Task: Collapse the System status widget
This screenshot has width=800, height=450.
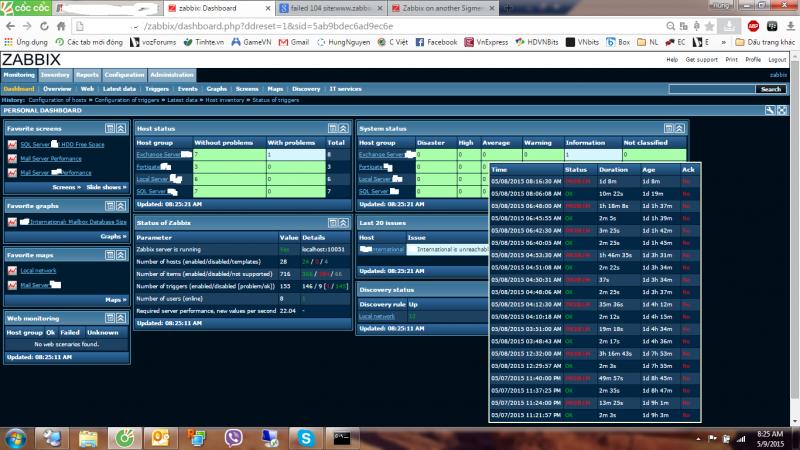Action: pos(680,129)
